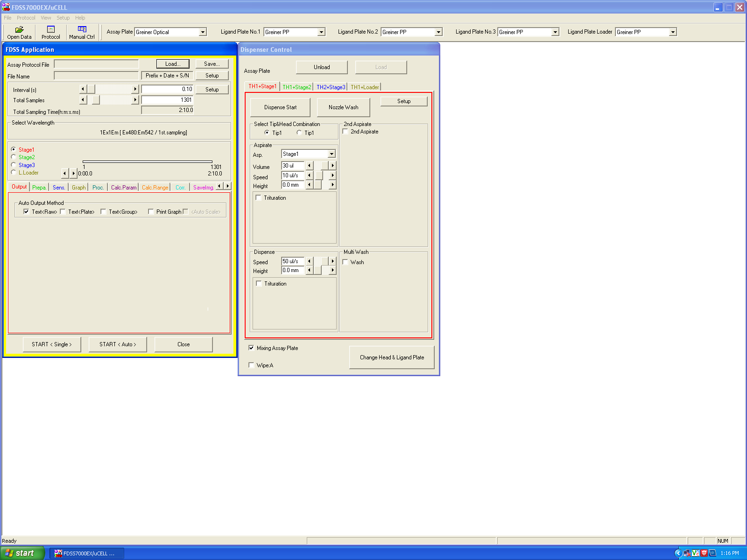This screenshot has width=747, height=560.
Task: Click left arrow of Aspirate Volume
Action: tap(309, 166)
